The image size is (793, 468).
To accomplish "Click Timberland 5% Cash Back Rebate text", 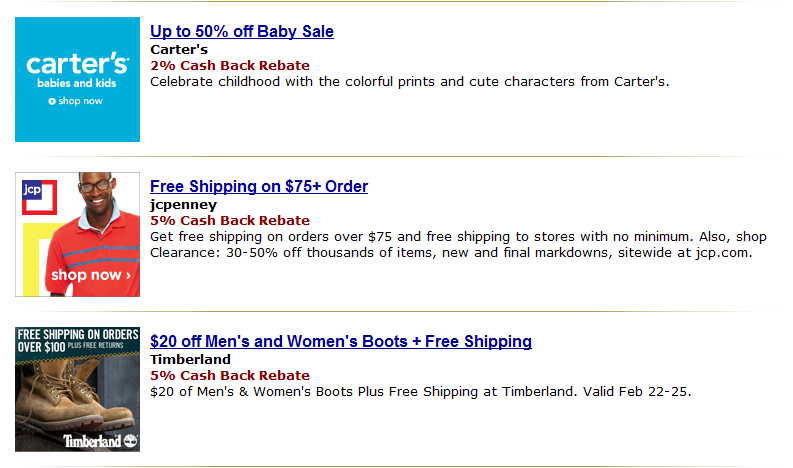I will pos(230,375).
